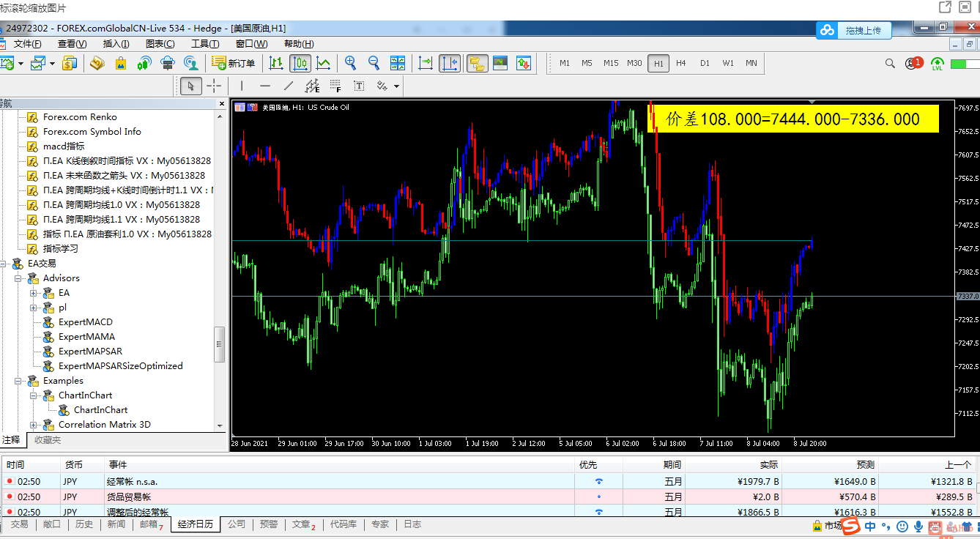This screenshot has width=980, height=539.
Task: Expand the EA folder under Advisors
Action: point(34,293)
